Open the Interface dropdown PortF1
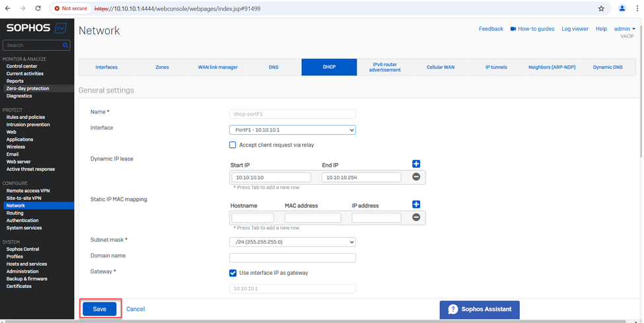This screenshot has height=323, width=644. [292, 130]
